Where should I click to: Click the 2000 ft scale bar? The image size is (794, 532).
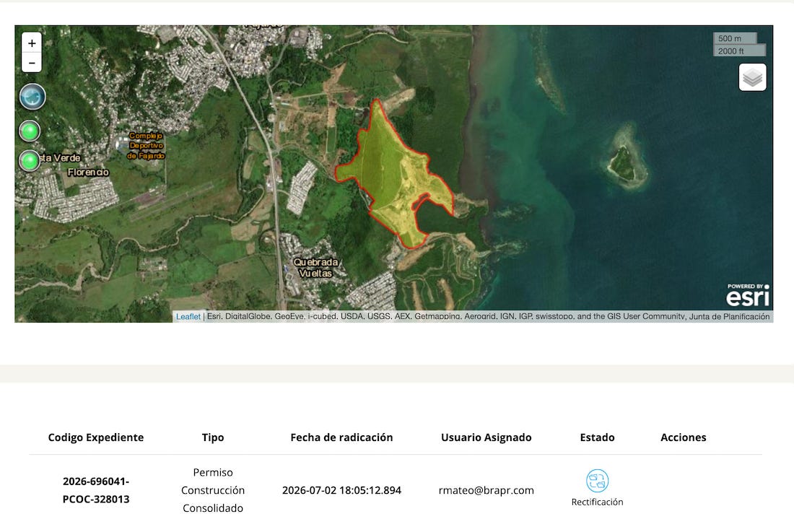740,51
